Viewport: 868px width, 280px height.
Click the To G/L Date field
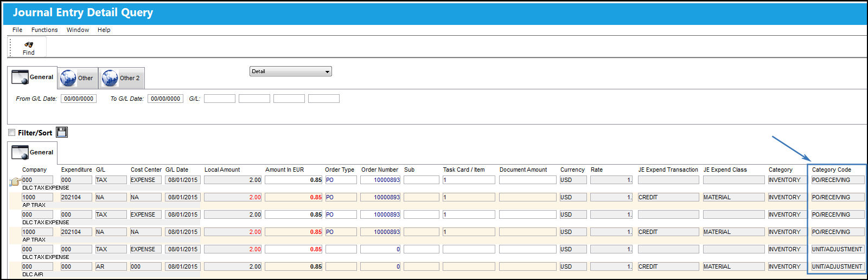(x=165, y=99)
